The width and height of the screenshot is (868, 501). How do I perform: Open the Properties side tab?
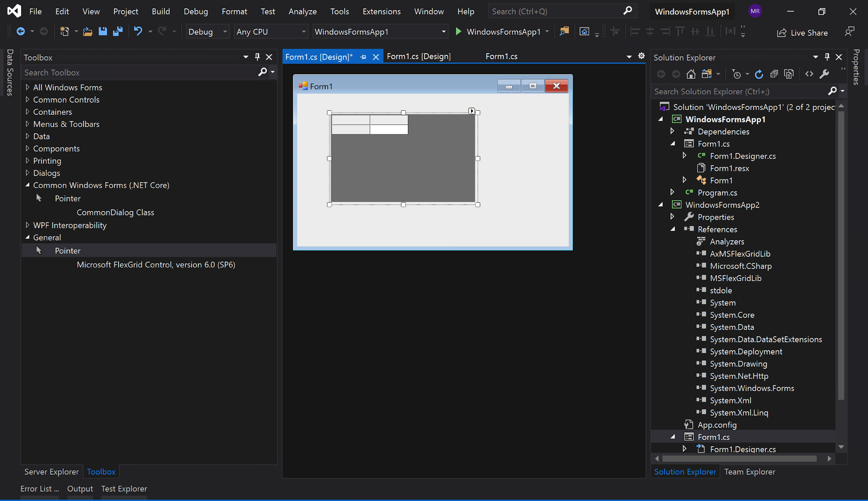(857, 67)
